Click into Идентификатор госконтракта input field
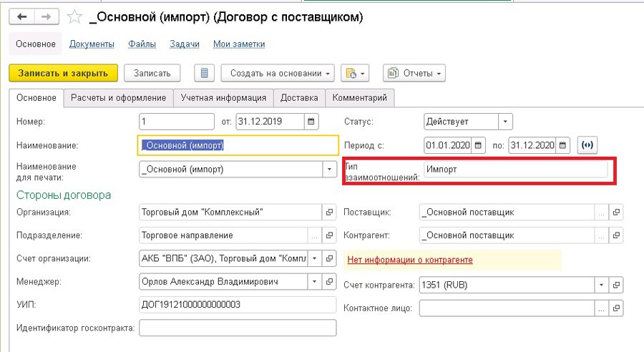 click(x=238, y=328)
